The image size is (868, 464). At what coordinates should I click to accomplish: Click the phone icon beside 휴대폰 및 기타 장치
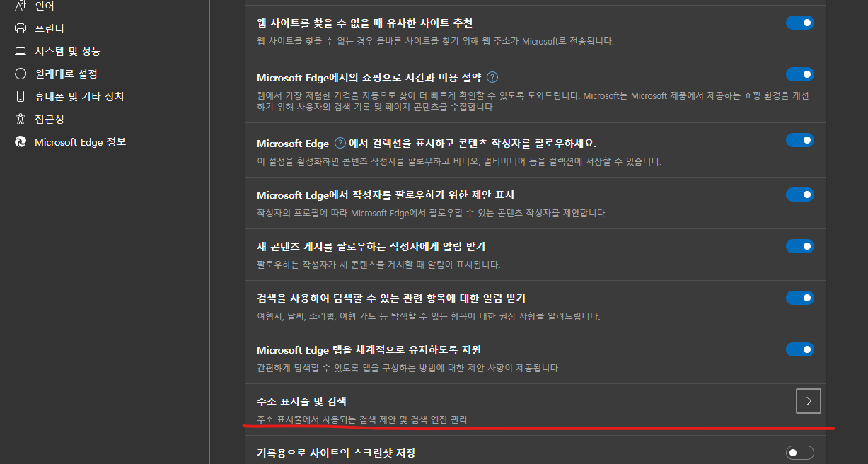(x=21, y=96)
